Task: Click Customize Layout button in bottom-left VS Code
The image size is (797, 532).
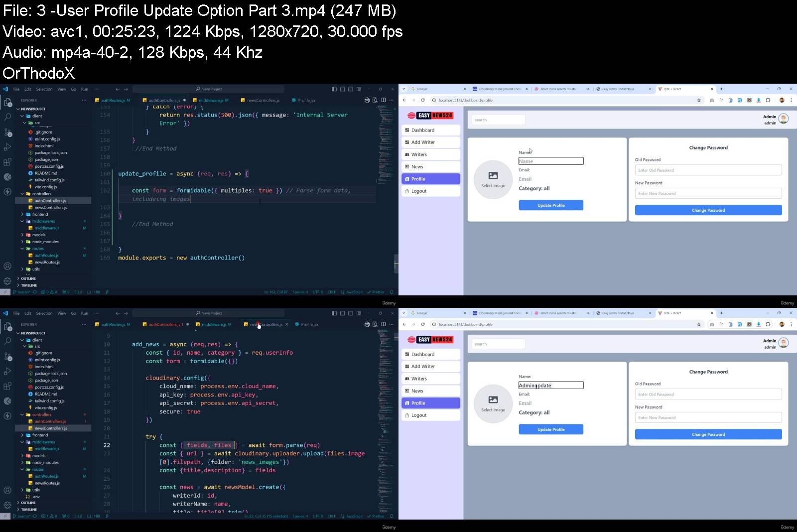Action: pyautogui.click(x=359, y=313)
